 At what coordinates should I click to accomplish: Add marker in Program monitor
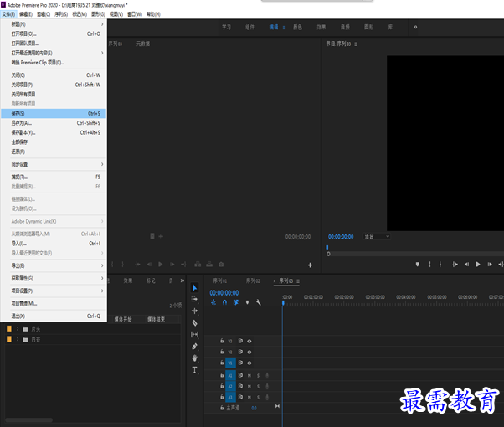click(x=417, y=265)
